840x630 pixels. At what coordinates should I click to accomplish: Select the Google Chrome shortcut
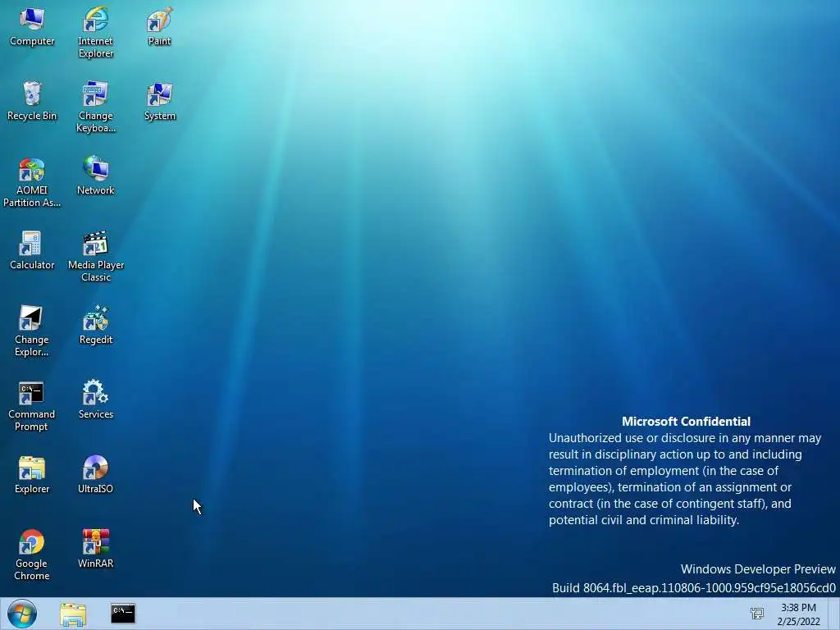click(x=32, y=555)
